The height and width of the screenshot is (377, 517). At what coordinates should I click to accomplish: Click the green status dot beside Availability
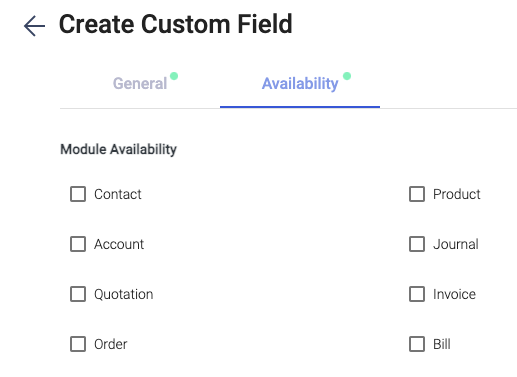tap(347, 76)
